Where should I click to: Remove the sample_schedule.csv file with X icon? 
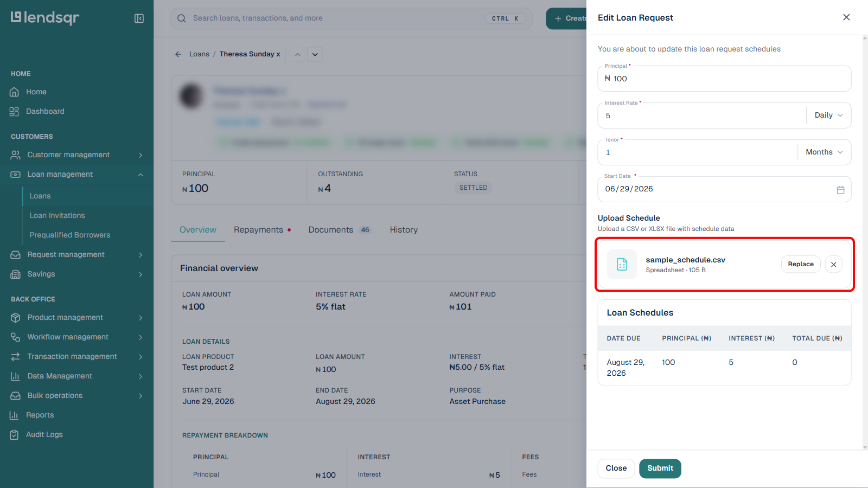(x=834, y=265)
